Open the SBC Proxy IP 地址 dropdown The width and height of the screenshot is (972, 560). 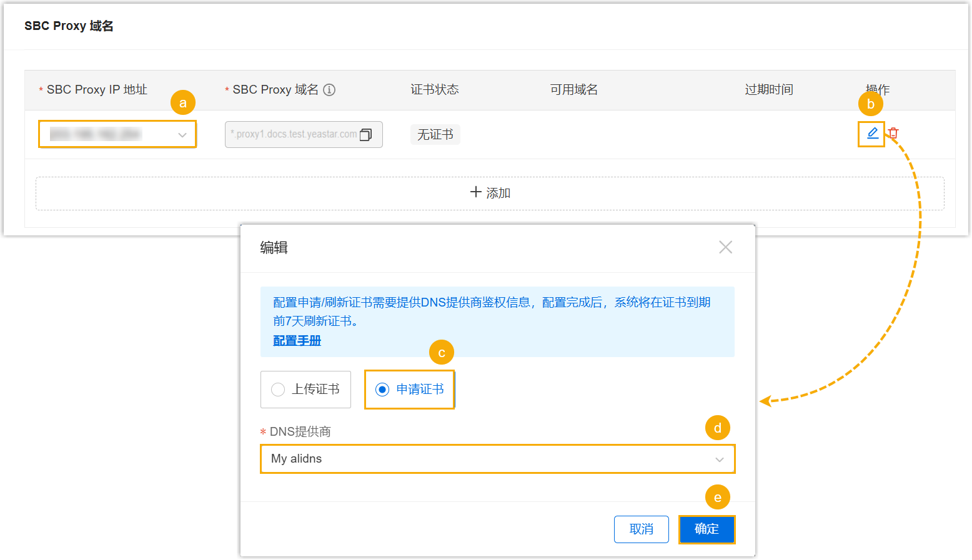(x=117, y=134)
